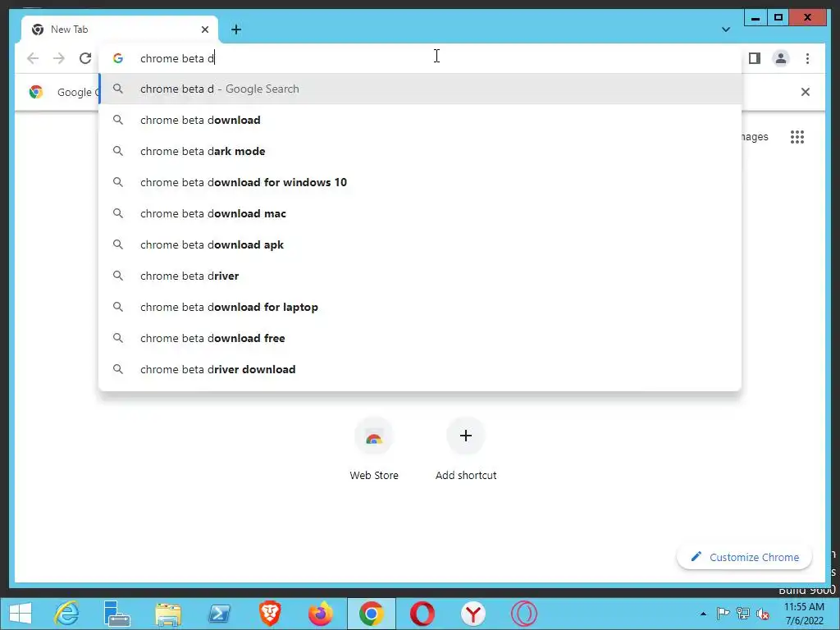Go back using the back arrow
Viewport: 840px width, 630px height.
33,58
